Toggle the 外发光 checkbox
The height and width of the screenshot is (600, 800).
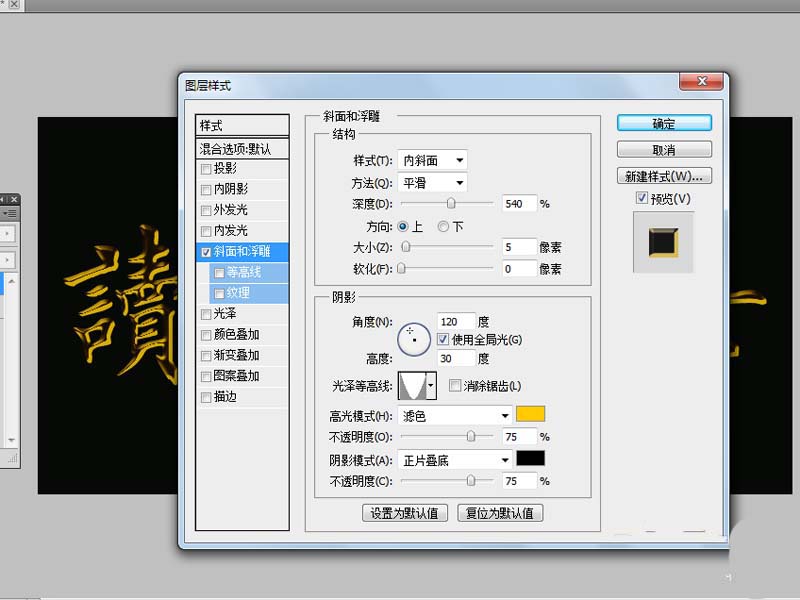coord(206,210)
